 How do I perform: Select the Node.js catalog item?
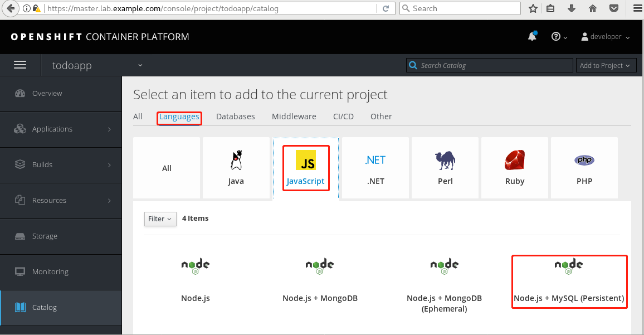pyautogui.click(x=196, y=280)
